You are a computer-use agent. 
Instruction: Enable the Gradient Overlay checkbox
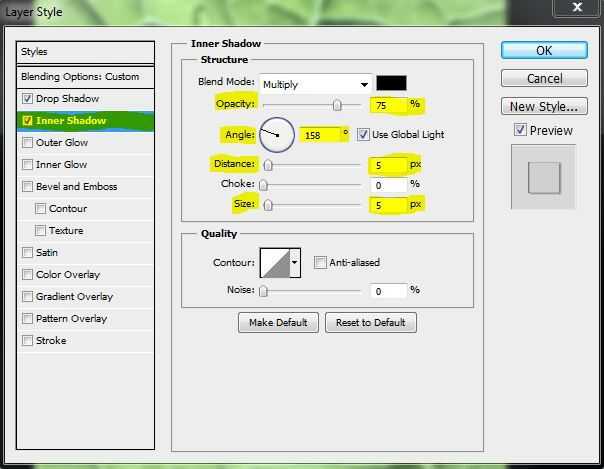point(27,296)
